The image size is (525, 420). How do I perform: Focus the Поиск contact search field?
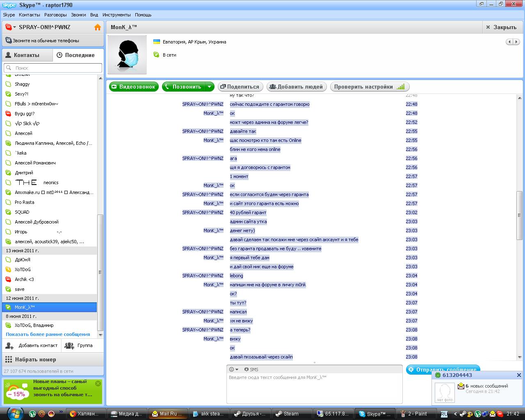pyautogui.click(x=53, y=68)
